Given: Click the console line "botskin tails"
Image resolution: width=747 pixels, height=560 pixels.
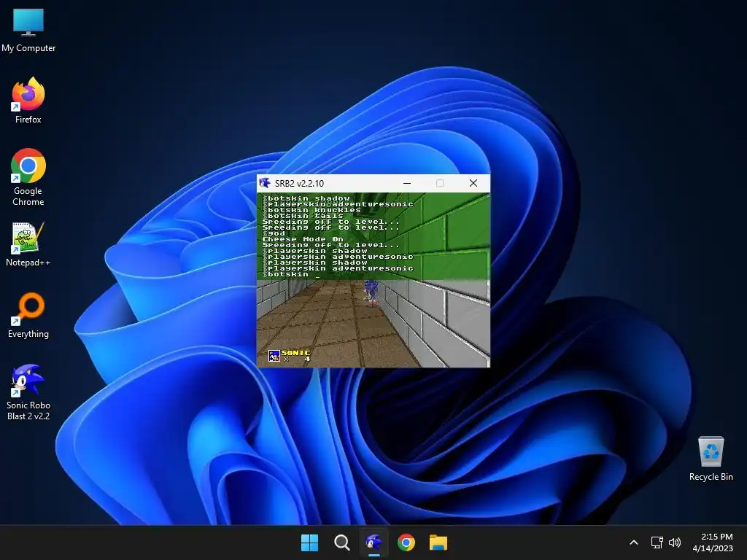Looking at the screenshot, I should 305,216.
